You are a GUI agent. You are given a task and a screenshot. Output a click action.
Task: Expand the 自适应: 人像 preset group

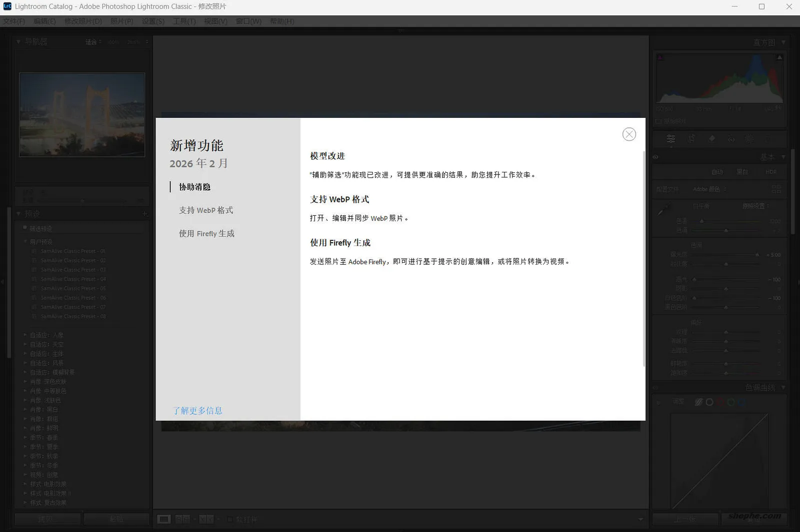click(25, 335)
